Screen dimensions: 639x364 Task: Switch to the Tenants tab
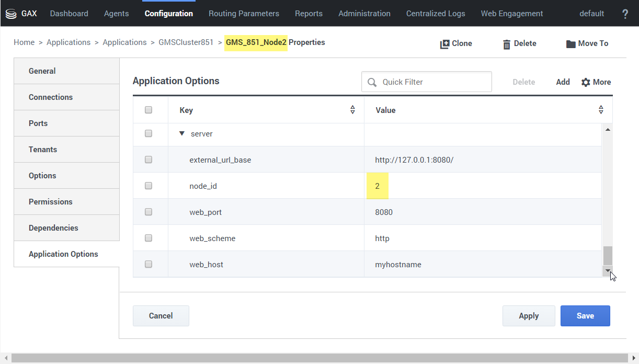point(67,150)
